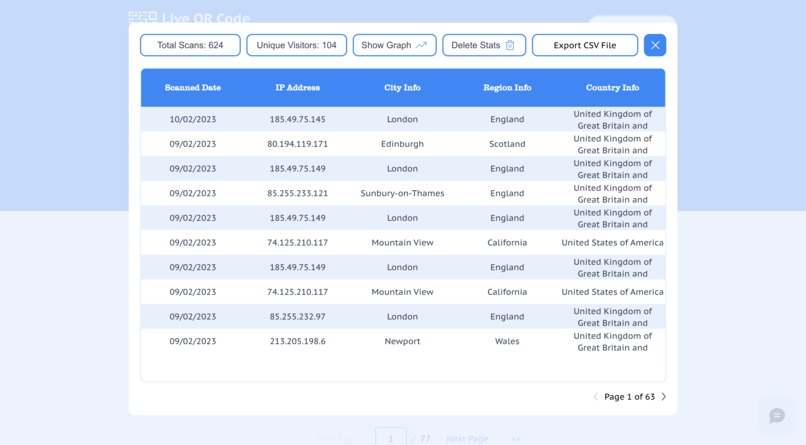Sort by Scanned Date column header
This screenshot has width=806, height=445.
click(x=193, y=87)
